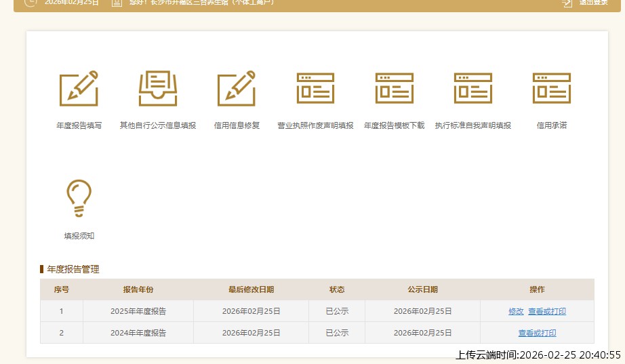Click the logout arrow icon

click(x=567, y=3)
